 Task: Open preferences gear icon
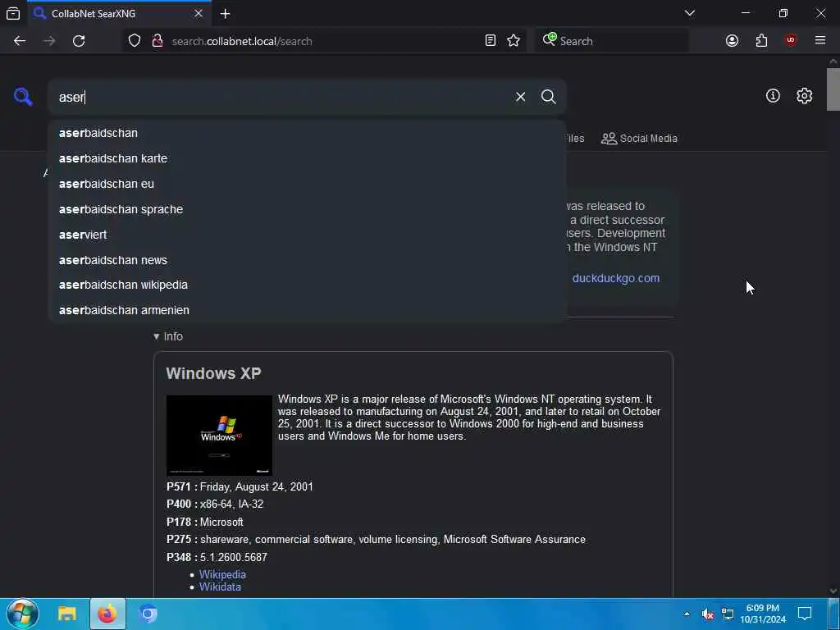(804, 96)
